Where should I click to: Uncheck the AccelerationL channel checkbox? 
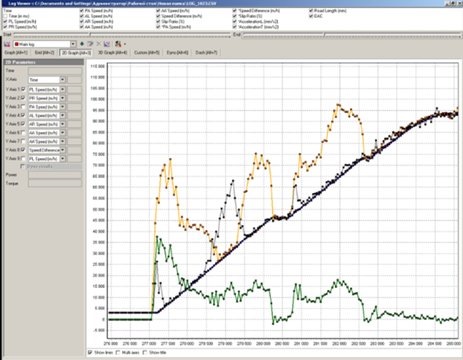pyautogui.click(x=235, y=21)
